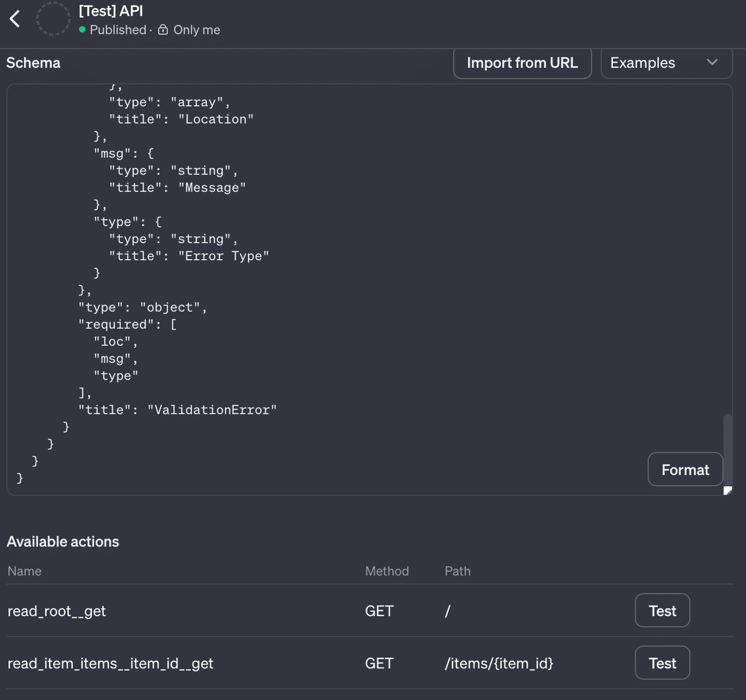This screenshot has width=746, height=700.
Task: Click the "Published" status text
Action: pos(118,30)
